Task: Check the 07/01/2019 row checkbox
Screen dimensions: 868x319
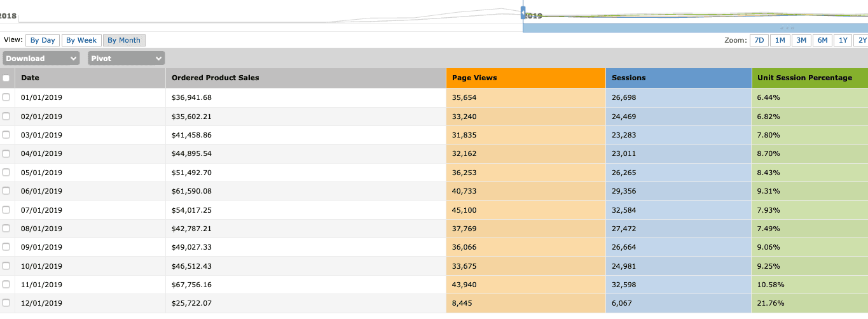Action: tap(6, 209)
